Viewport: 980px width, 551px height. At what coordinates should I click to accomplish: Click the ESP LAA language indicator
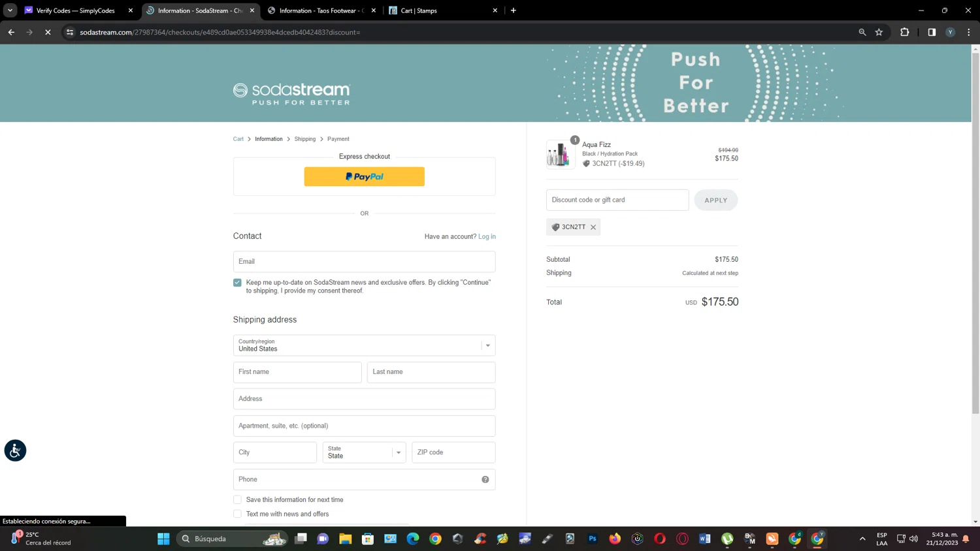point(882,539)
